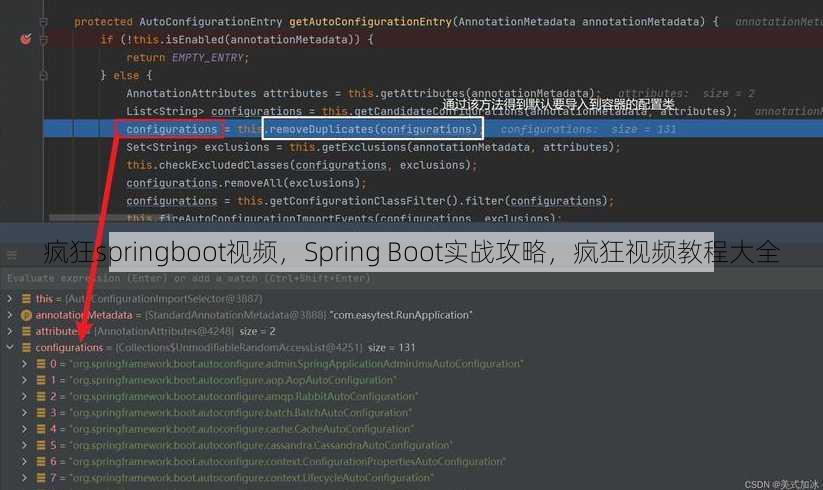The width and height of the screenshot is (823, 490).
Task: Expand configurations element 6
Action: tap(24, 461)
